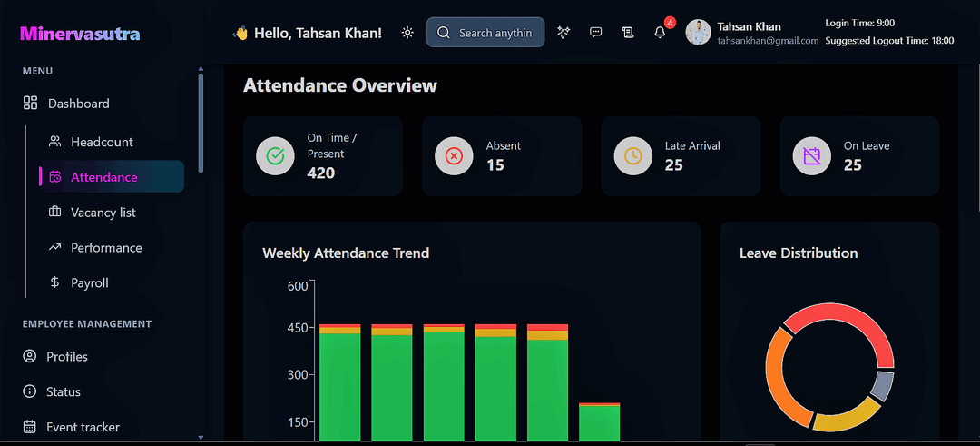Click the Weekly Attendance Trend heading
Screen dimensions: 980x446
tap(346, 253)
